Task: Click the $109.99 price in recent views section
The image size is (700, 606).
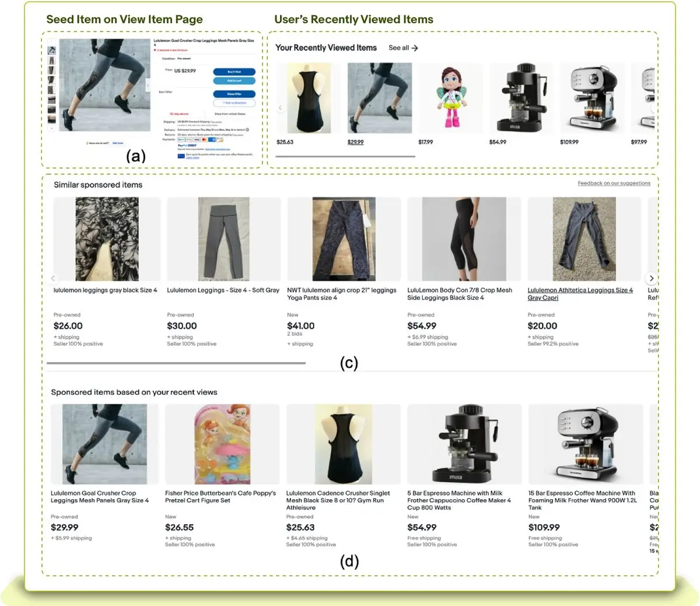Action: [x=544, y=527]
